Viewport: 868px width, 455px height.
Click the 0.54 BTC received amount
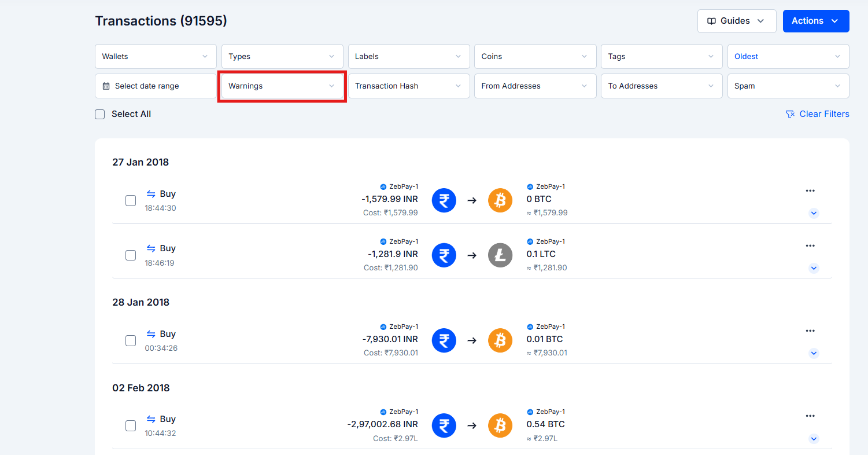[545, 424]
